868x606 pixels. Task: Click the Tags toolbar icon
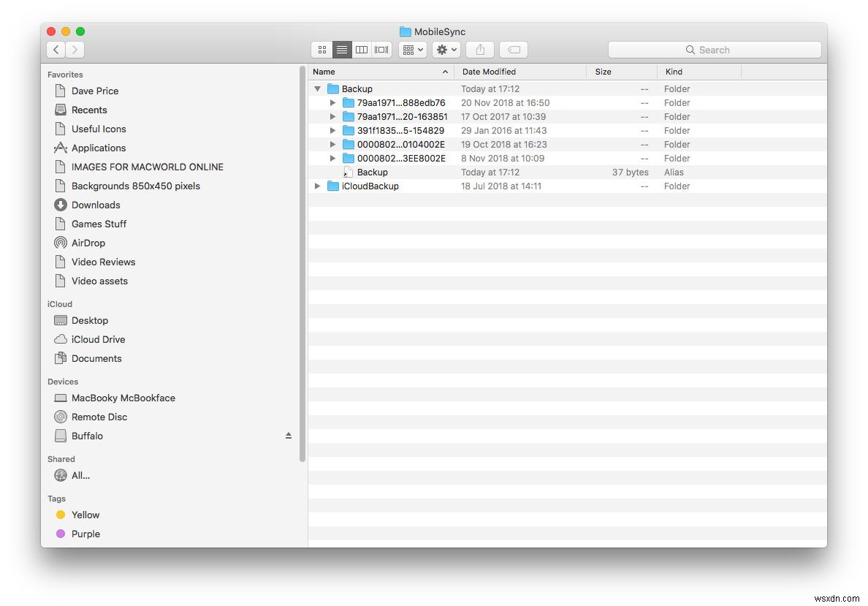pyautogui.click(x=513, y=50)
